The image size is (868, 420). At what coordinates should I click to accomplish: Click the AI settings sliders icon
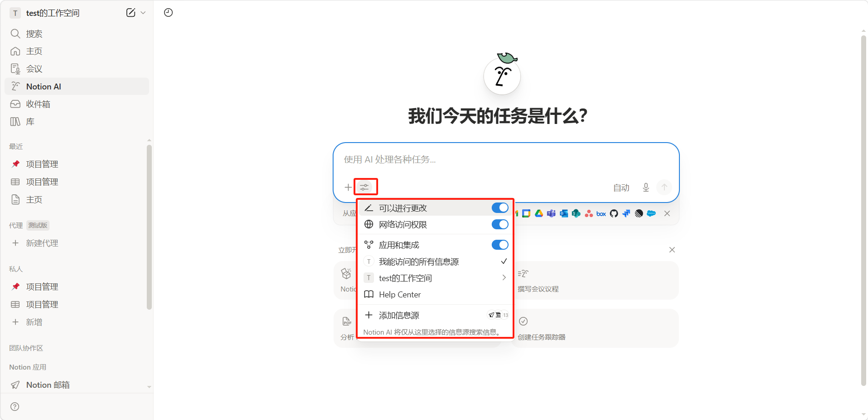364,187
